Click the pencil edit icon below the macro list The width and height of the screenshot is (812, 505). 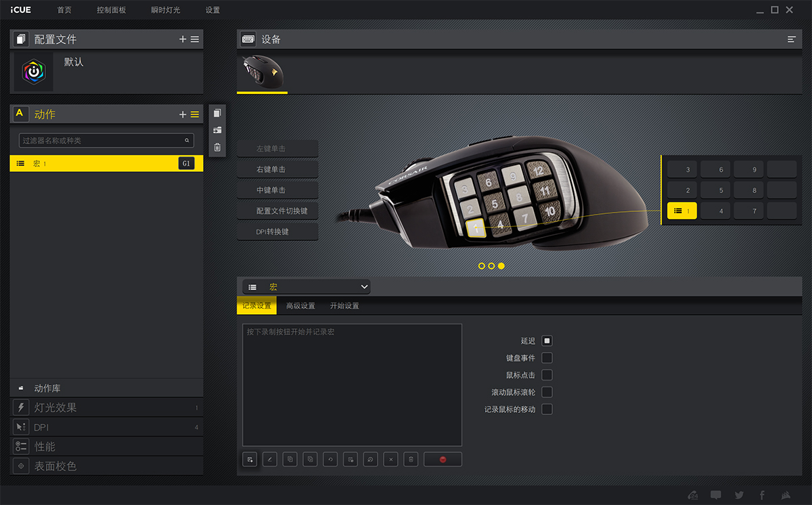(270, 460)
